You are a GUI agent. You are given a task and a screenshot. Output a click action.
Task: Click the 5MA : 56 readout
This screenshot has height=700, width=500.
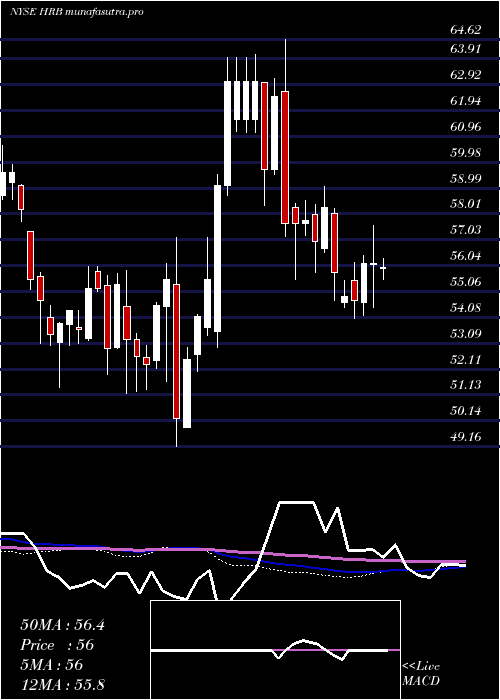[x=52, y=665]
